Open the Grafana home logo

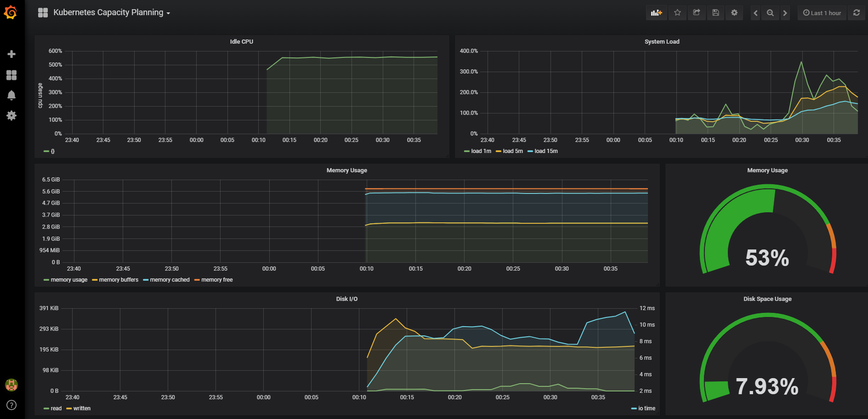click(x=11, y=12)
